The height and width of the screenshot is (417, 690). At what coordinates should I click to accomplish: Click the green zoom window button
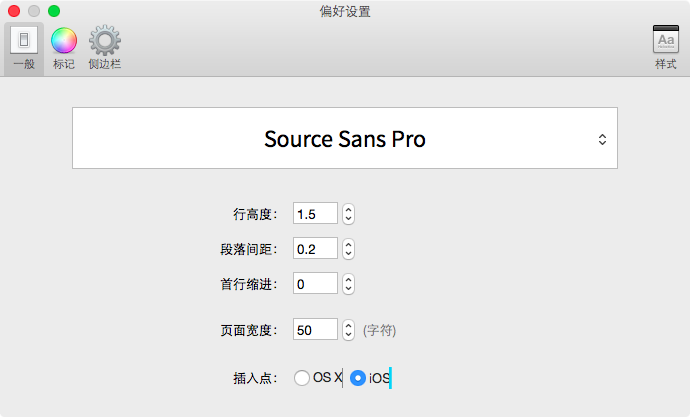[54, 11]
